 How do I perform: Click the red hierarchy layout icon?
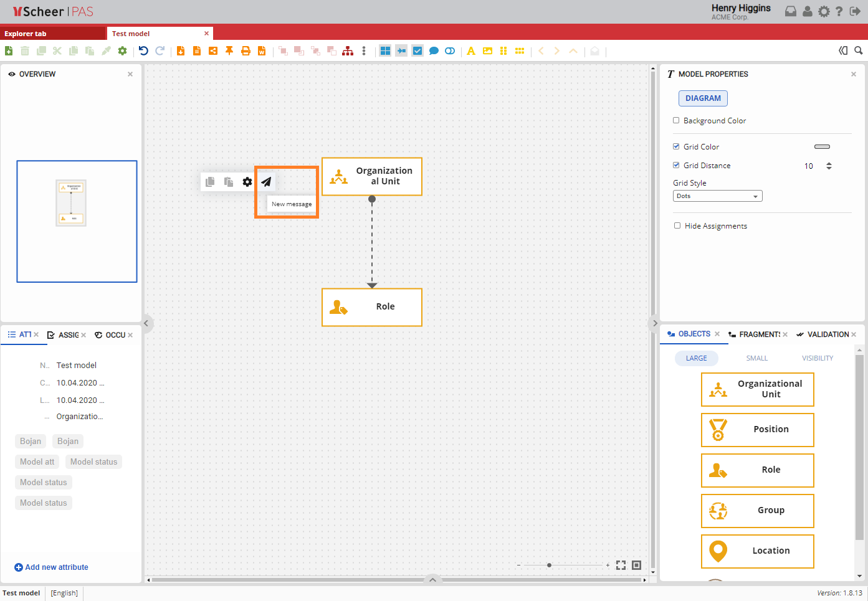click(x=348, y=51)
